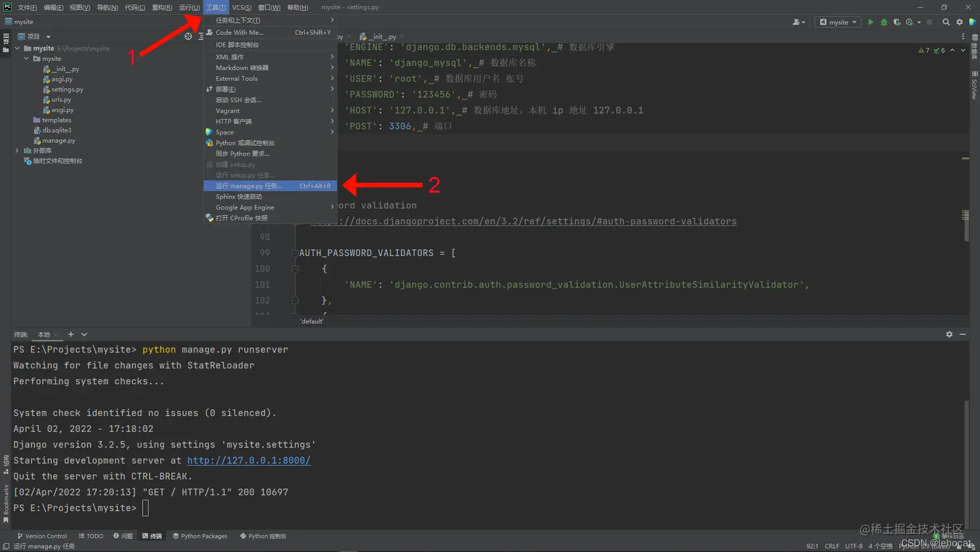This screenshot has height=552, width=980.
Task: Open the profiler run icon
Action: pyautogui.click(x=909, y=21)
